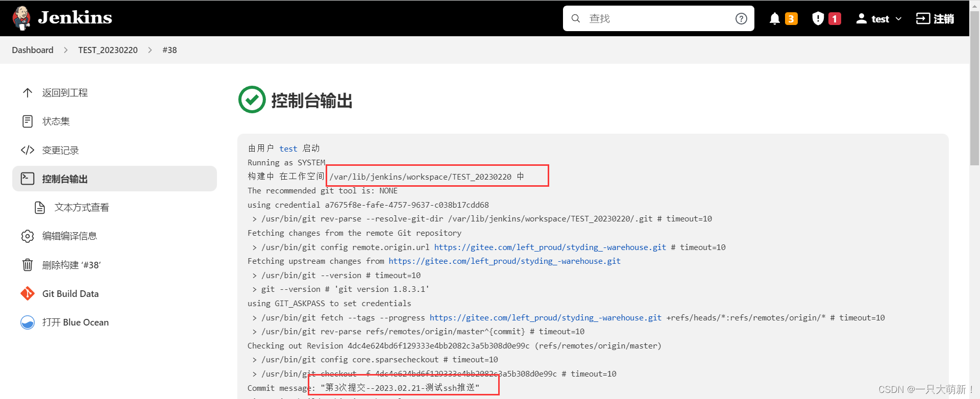Click the 状态集 document icon
Viewport: 980px width, 399px height.
28,121
